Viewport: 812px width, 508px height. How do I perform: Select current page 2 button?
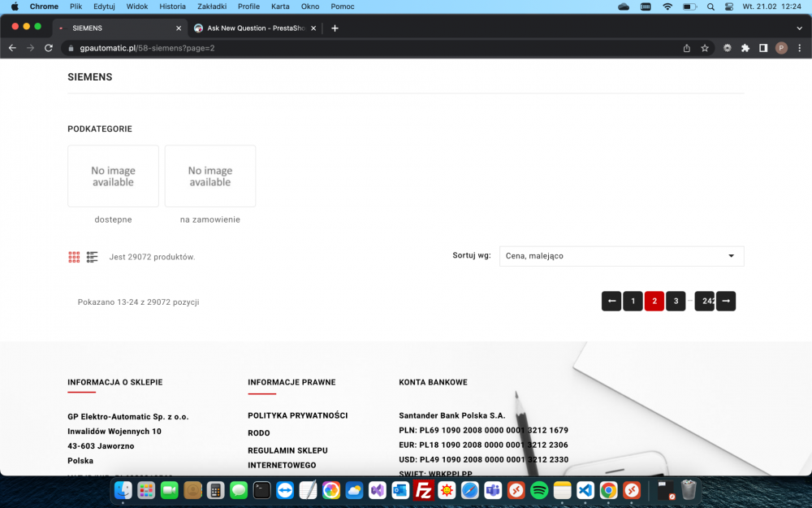pyautogui.click(x=654, y=302)
